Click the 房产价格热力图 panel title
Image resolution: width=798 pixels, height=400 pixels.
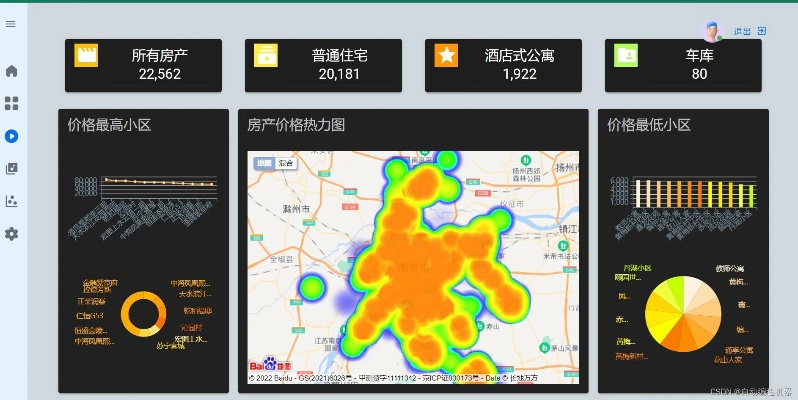(296, 125)
